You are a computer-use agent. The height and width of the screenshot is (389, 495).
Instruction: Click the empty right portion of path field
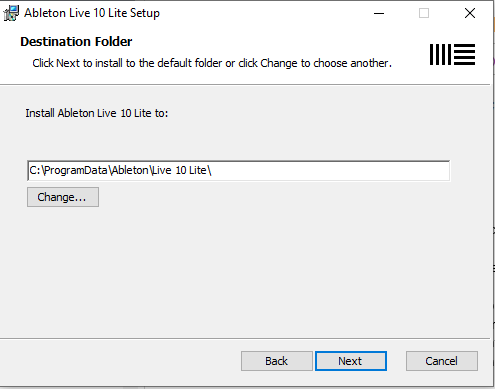point(330,171)
